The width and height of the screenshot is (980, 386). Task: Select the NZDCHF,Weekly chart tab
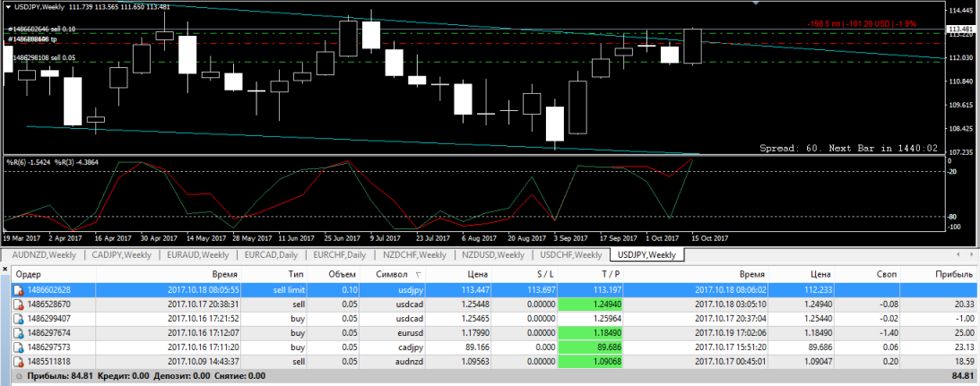pos(415,255)
